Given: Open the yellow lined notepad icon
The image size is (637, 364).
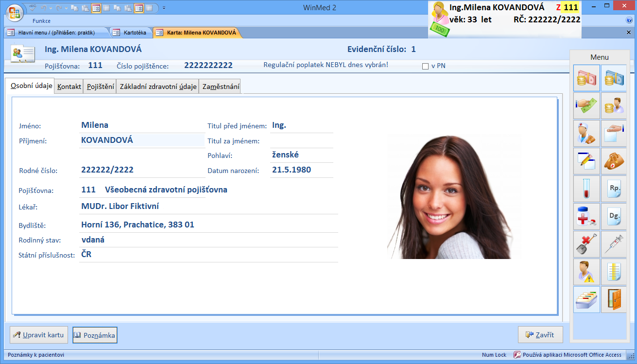Looking at the screenshot, I should [x=614, y=272].
